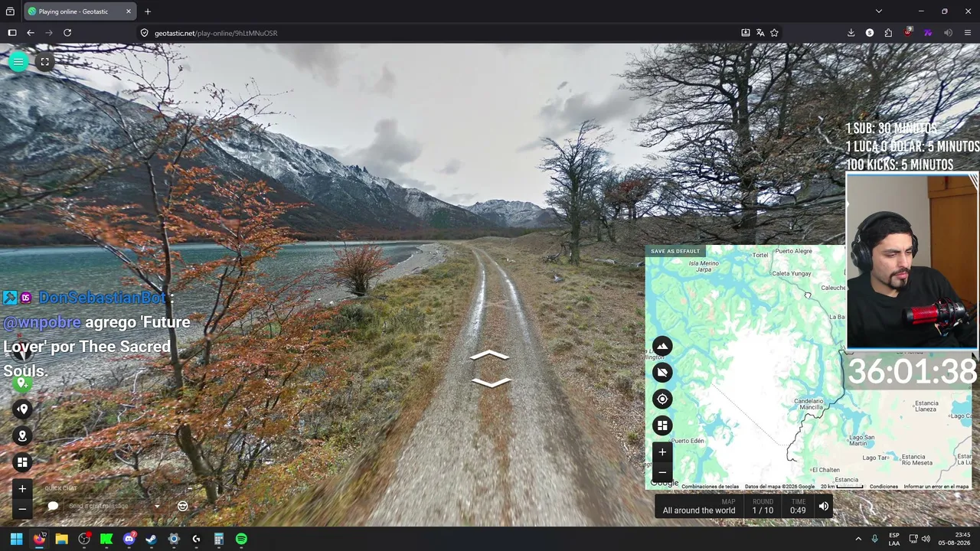Open the map layout grid button

coord(662,425)
